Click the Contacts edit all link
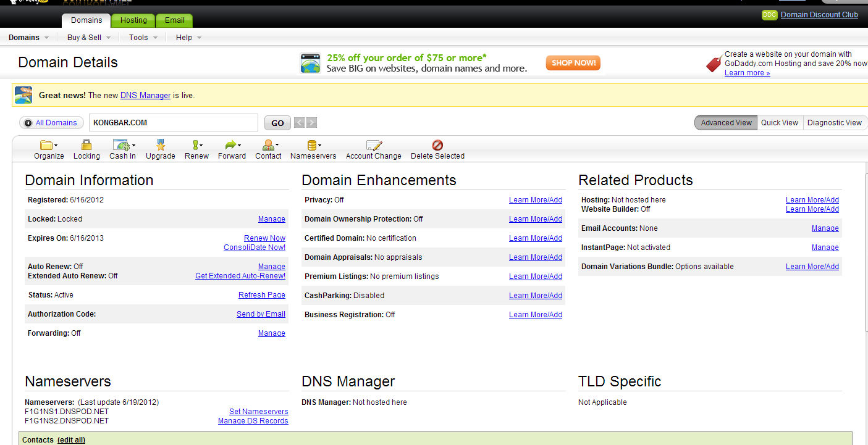Image resolution: width=868 pixels, height=445 pixels. (x=71, y=440)
